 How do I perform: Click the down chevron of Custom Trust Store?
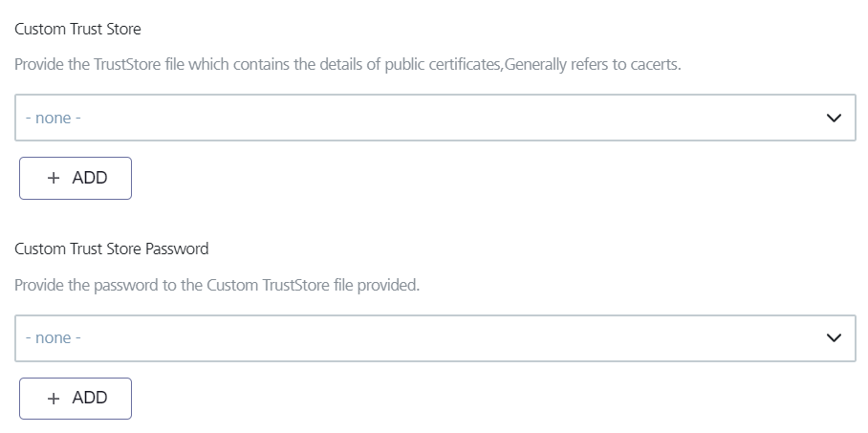(x=834, y=119)
